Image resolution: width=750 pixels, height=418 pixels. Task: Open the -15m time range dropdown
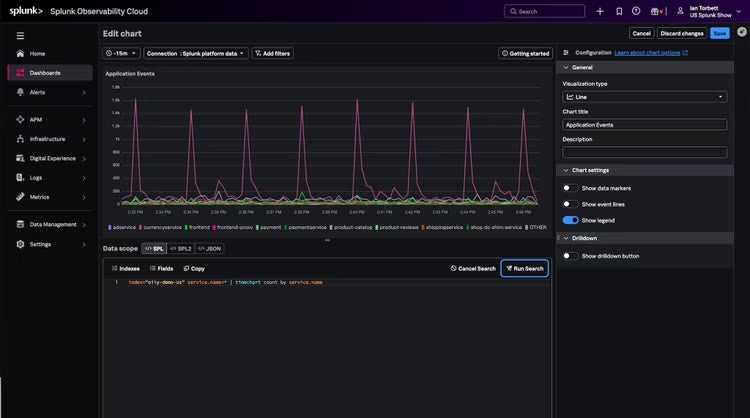(121, 53)
